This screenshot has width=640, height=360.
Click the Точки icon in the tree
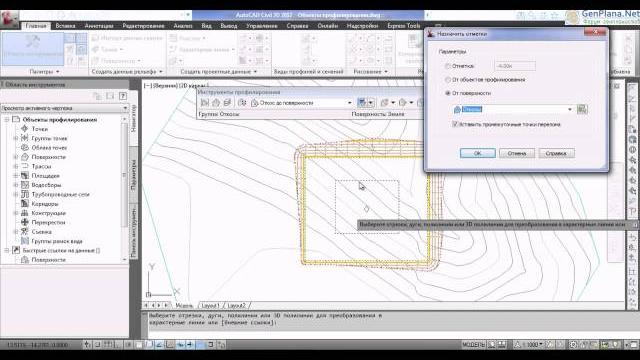point(24,129)
